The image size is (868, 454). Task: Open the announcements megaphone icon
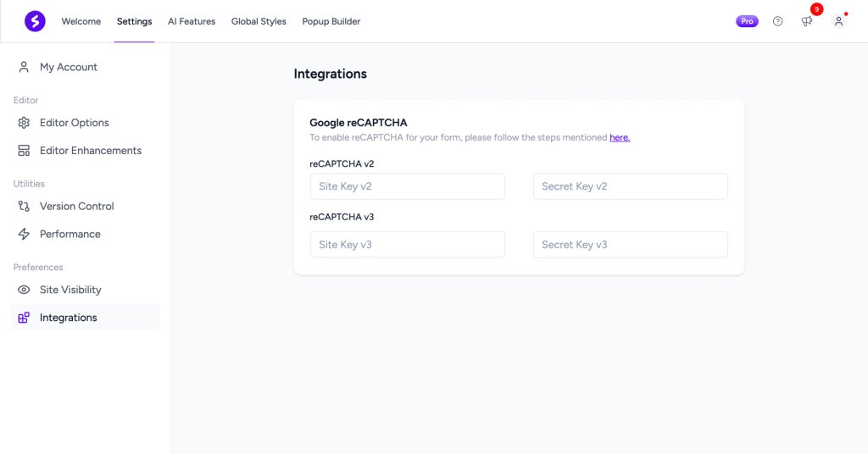[807, 21]
